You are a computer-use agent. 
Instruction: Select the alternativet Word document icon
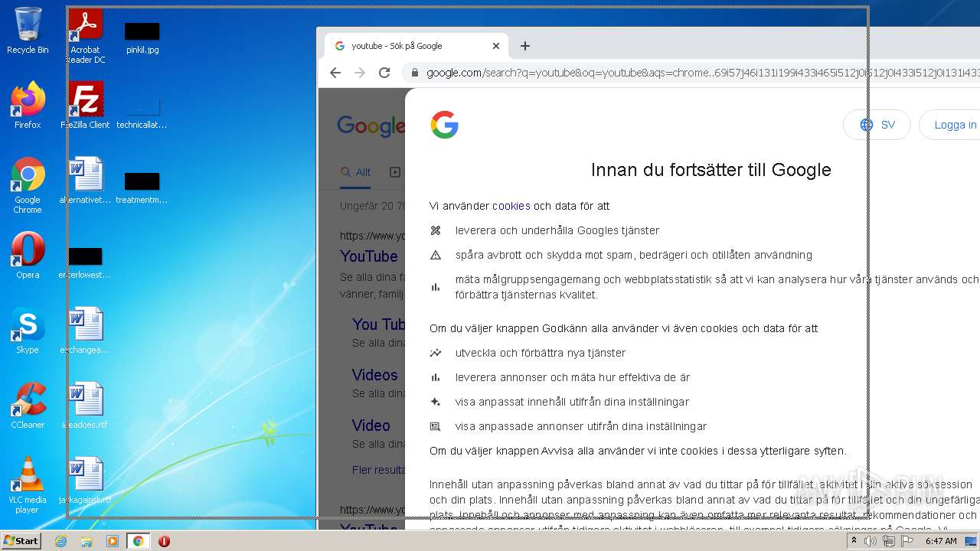coord(85,181)
